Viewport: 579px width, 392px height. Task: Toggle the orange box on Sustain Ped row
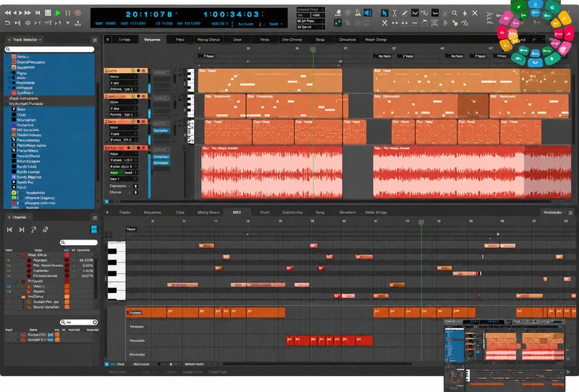(x=67, y=302)
